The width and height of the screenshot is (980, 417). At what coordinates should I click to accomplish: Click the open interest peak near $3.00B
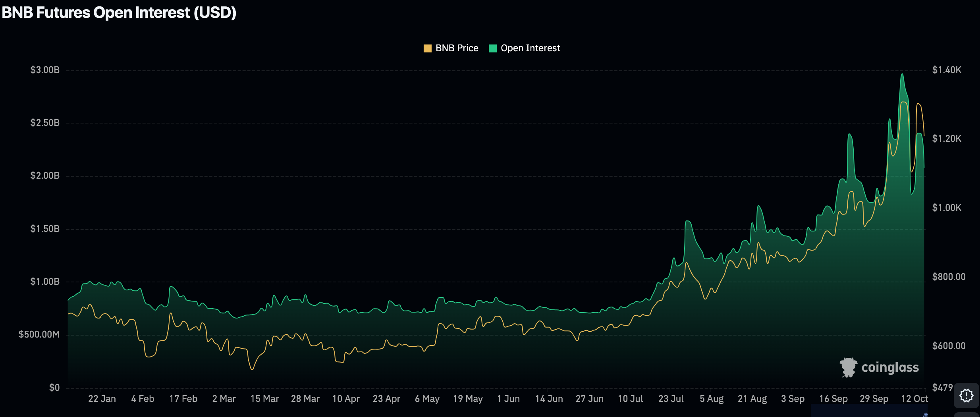click(x=902, y=74)
